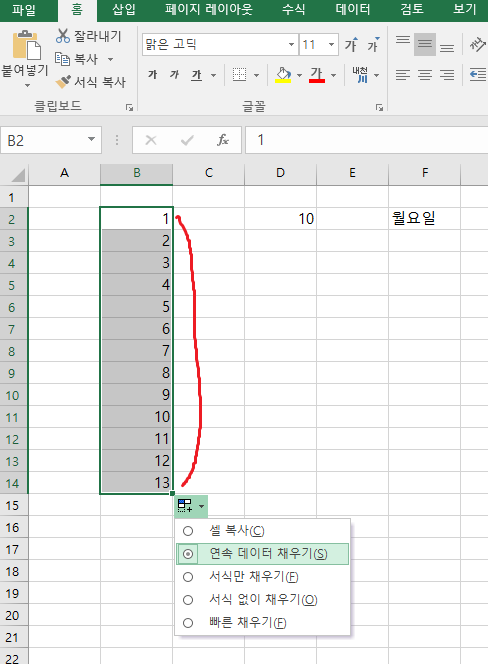
Task: Switch to the 데이터 tab
Action: (353, 9)
